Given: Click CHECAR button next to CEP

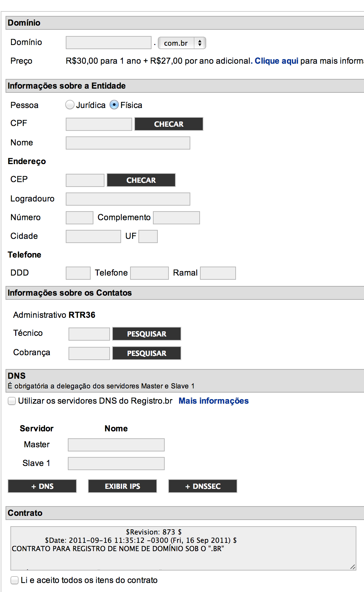Looking at the screenshot, I should coord(141,180).
